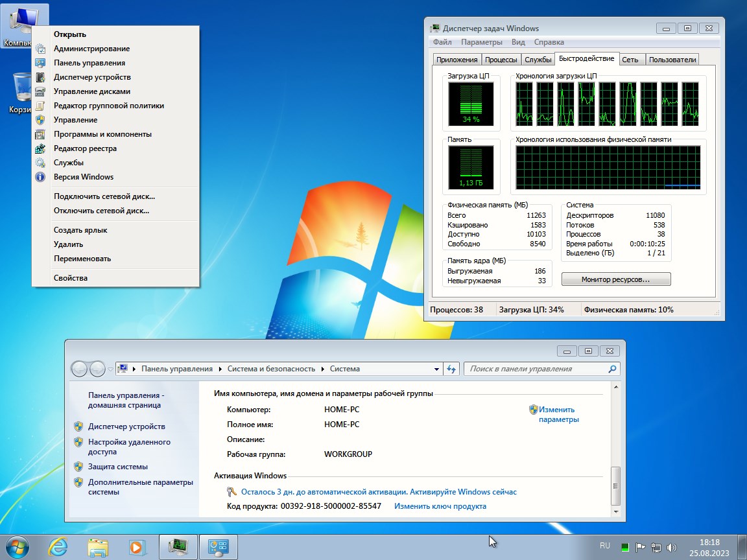The image size is (747, 560).
Task: Choose Переименовать in the context menu
Action: click(x=116, y=259)
